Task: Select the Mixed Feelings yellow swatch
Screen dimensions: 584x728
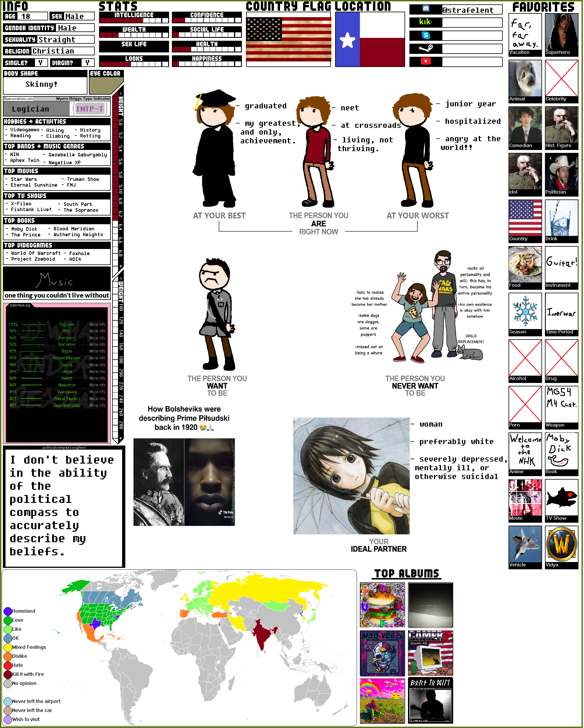Action: pos(8,647)
